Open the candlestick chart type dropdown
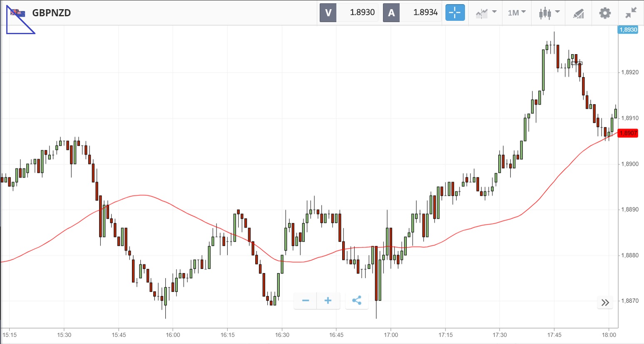 click(x=549, y=12)
